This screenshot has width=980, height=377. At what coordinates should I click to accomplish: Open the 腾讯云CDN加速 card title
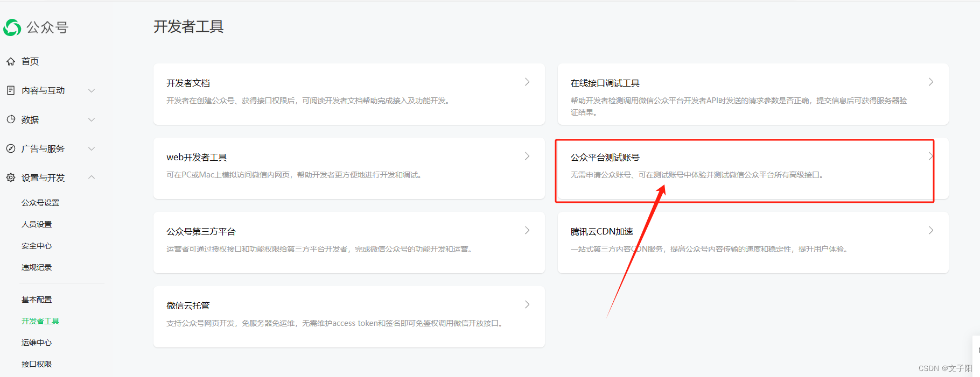[x=601, y=231]
